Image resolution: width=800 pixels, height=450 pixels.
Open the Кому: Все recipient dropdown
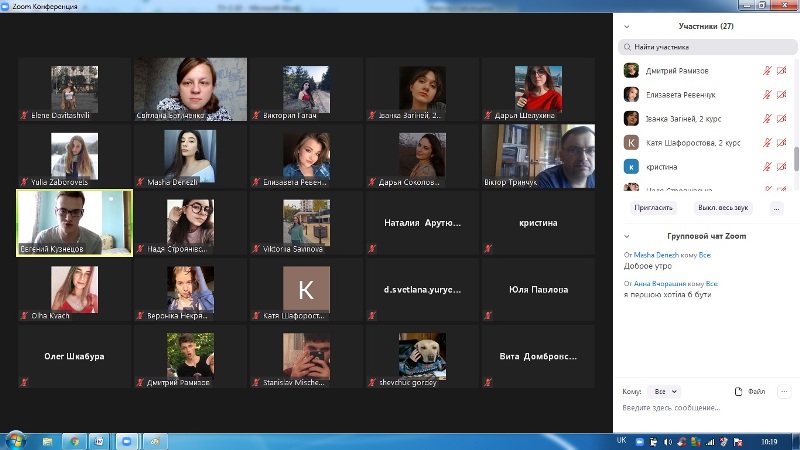click(x=664, y=391)
